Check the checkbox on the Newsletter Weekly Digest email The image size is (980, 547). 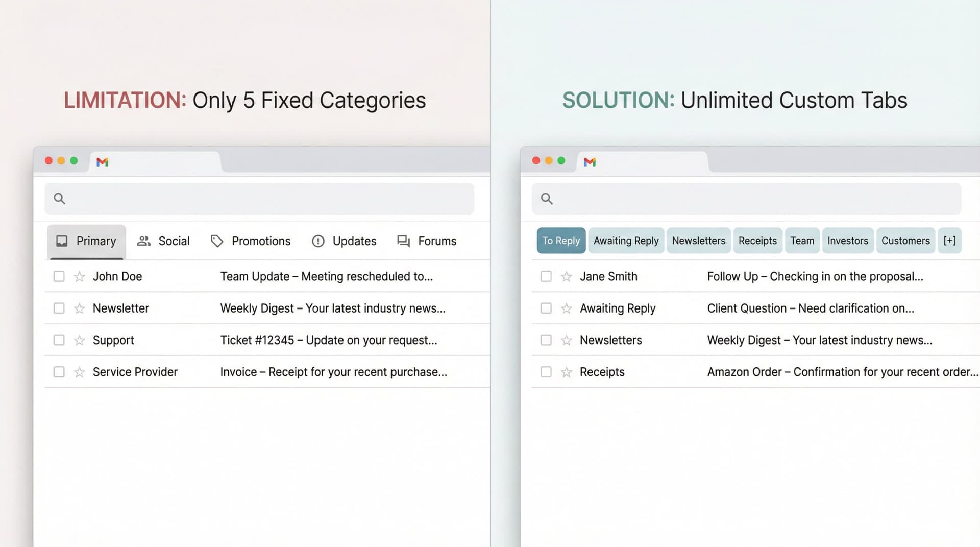tap(59, 308)
